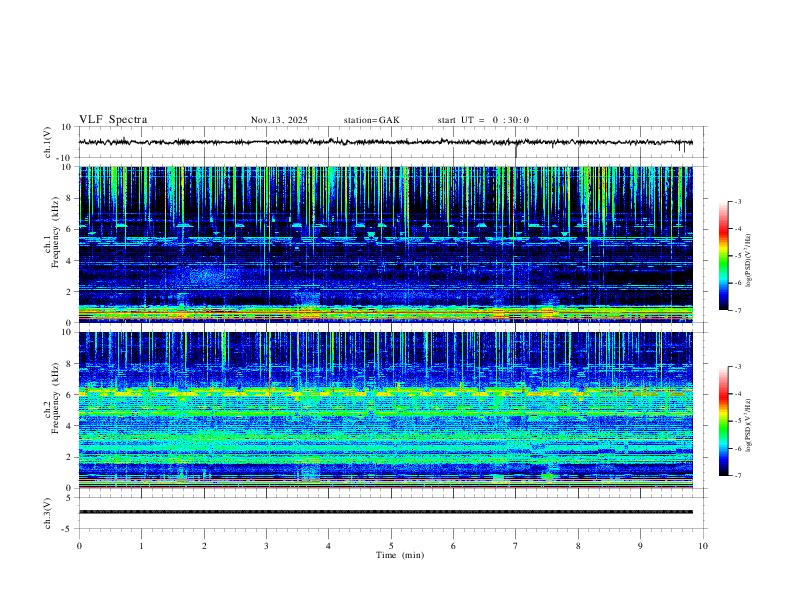Image resolution: width=792 pixels, height=612 pixels.
Task: Click the "-3" label on ch.1 colorbar
Action: (x=738, y=201)
